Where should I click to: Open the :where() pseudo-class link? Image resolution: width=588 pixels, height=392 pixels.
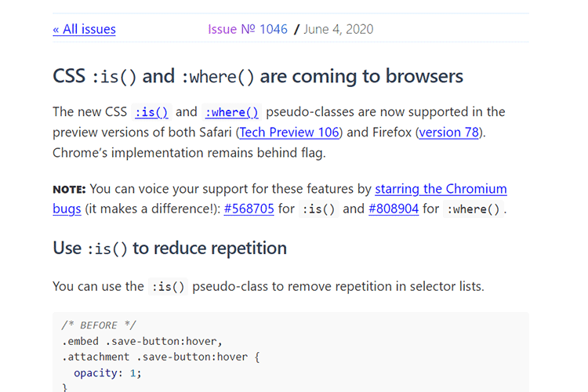point(230,112)
